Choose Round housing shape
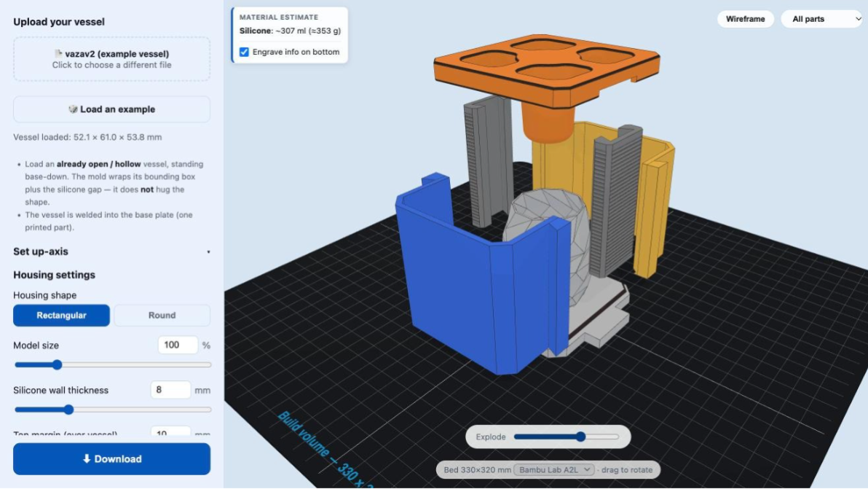Screen dimensions: 868x489 click(162, 315)
